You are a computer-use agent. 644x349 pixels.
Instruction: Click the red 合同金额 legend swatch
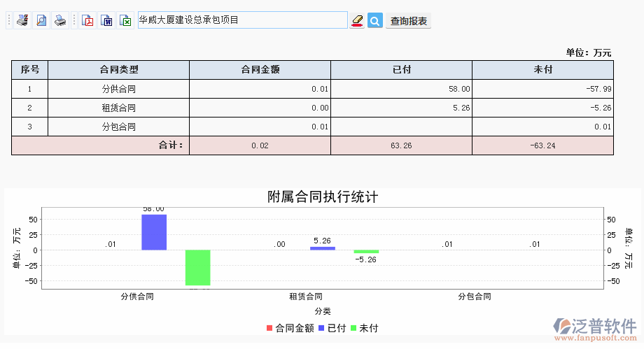coord(269,328)
